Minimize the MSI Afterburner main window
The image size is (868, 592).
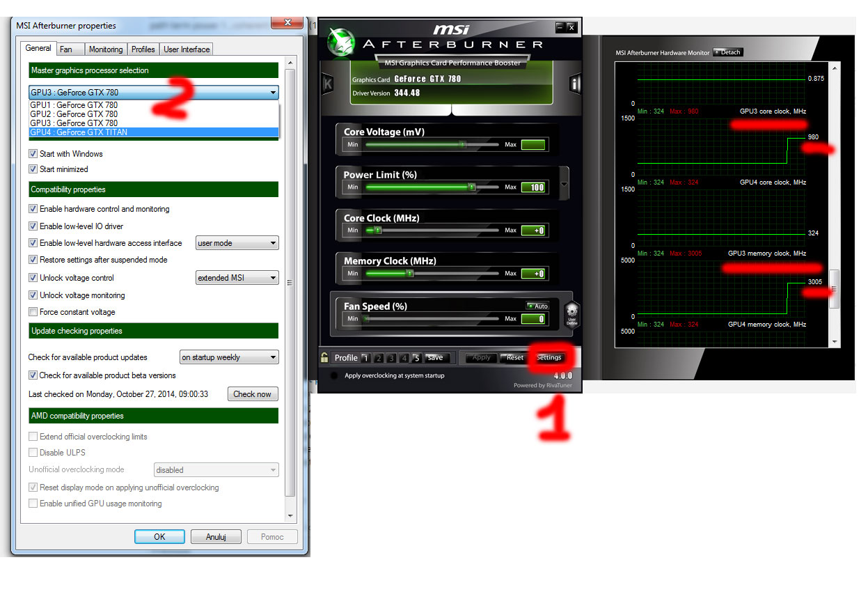tap(560, 27)
